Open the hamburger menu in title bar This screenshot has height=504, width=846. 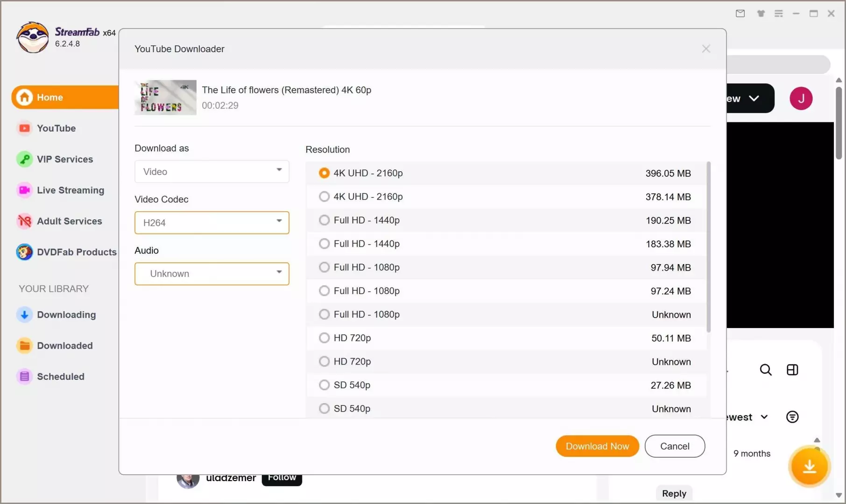tap(778, 14)
